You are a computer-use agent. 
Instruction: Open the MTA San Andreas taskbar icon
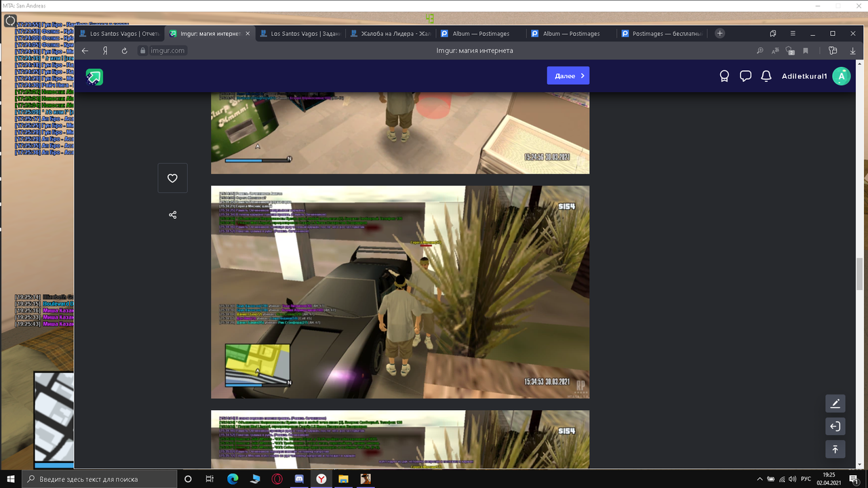pyautogui.click(x=366, y=479)
